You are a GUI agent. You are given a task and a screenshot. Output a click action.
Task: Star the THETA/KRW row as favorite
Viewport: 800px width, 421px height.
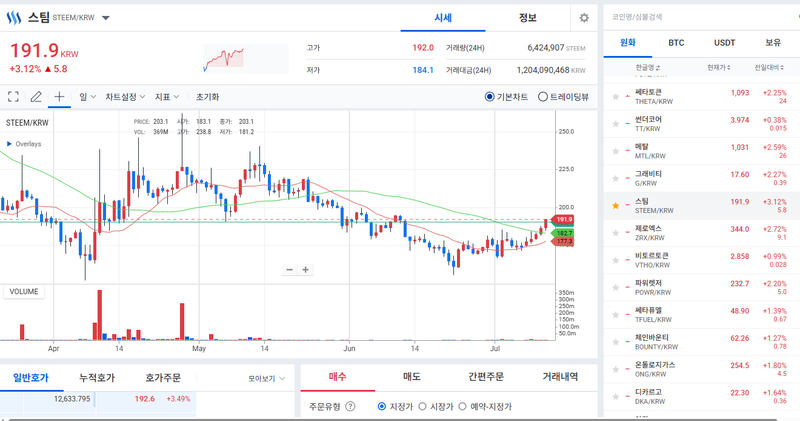point(616,96)
